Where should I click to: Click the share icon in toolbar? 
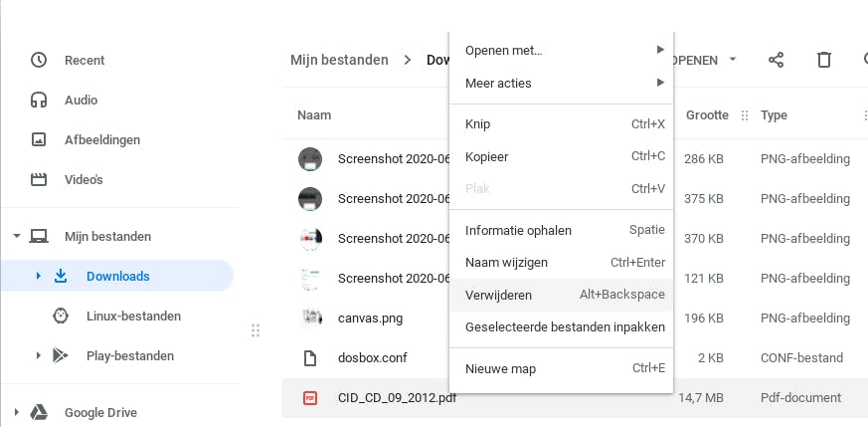coord(777,60)
